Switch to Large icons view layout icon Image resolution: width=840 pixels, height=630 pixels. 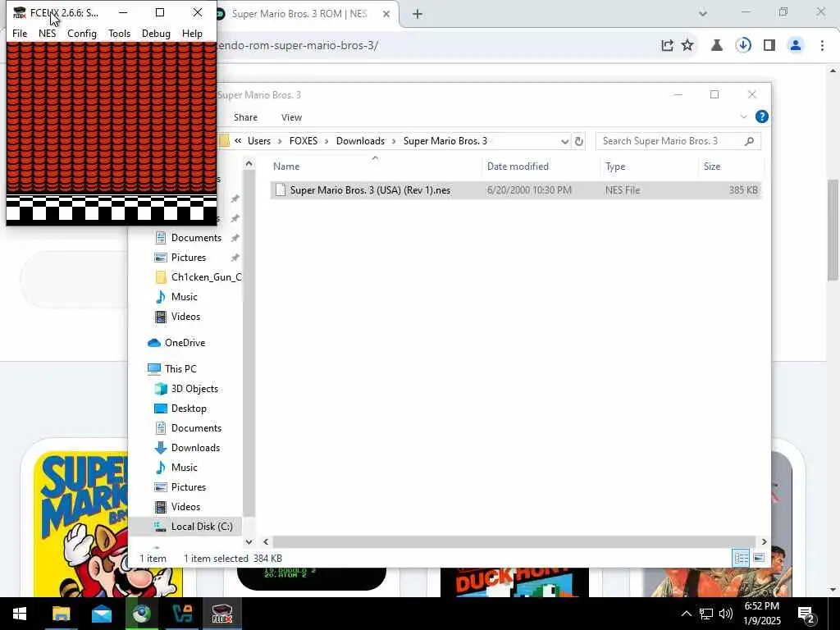coord(759,558)
